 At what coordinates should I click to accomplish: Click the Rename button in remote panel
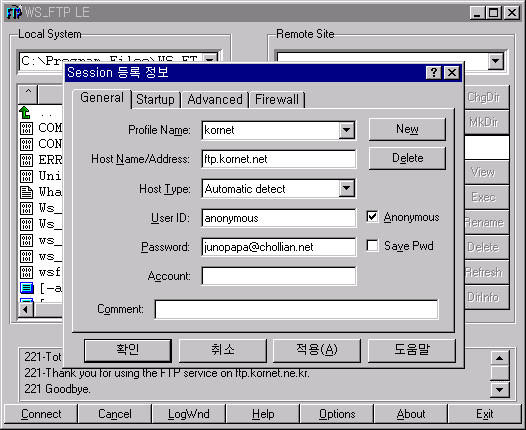pos(487,222)
